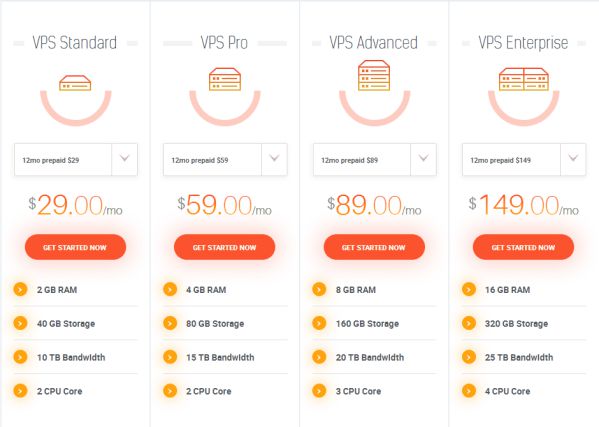The image size is (599, 427).
Task: Click the VPS Pro server icon
Action: 225,79
